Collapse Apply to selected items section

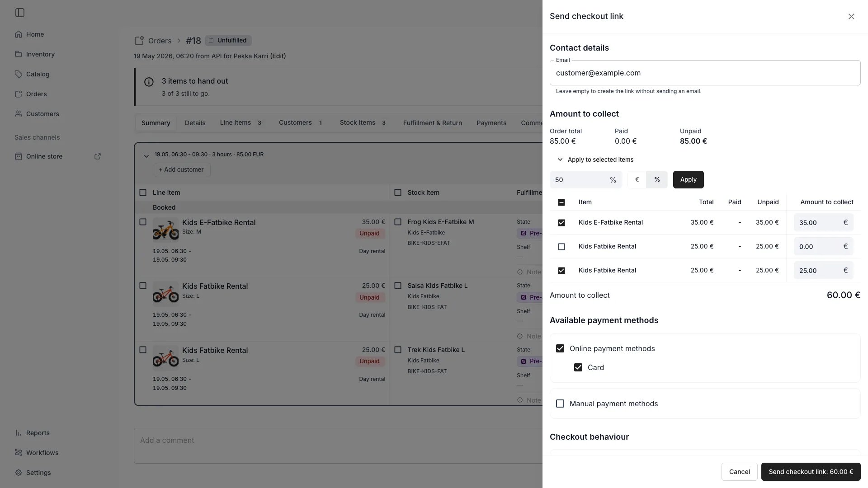click(x=595, y=160)
